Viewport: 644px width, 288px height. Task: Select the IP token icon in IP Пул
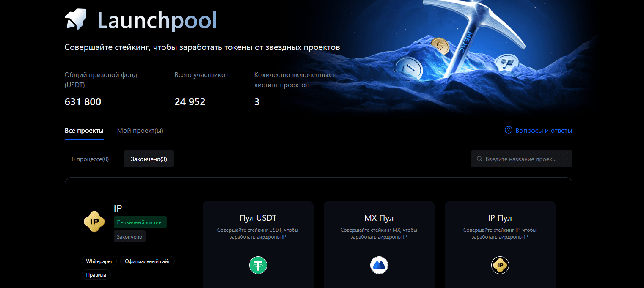500,265
